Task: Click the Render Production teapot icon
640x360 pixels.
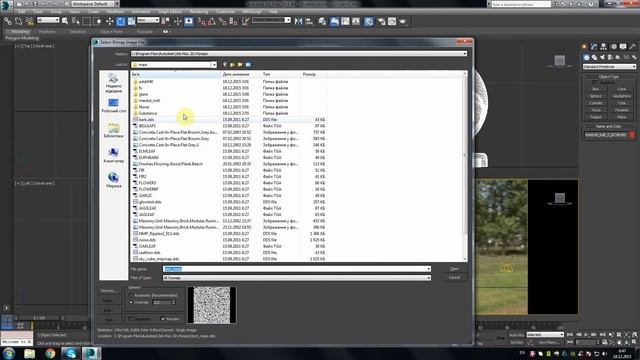Action: (x=402, y=21)
